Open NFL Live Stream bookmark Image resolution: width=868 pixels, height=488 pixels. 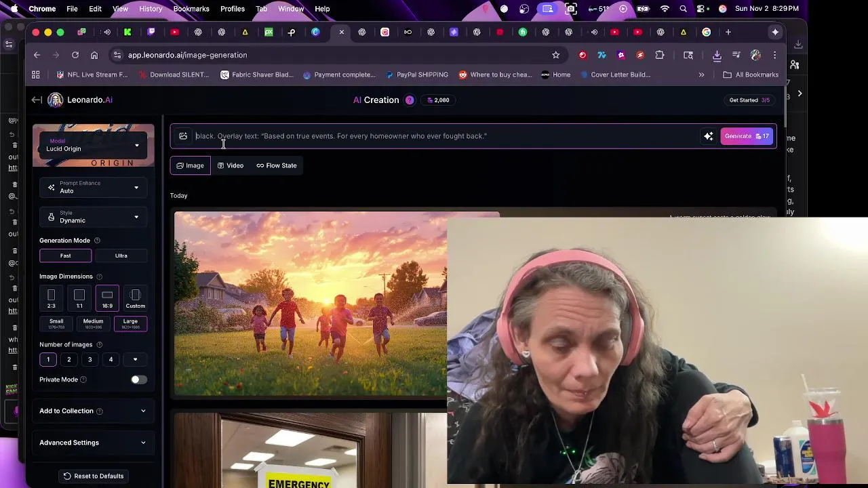pos(92,75)
